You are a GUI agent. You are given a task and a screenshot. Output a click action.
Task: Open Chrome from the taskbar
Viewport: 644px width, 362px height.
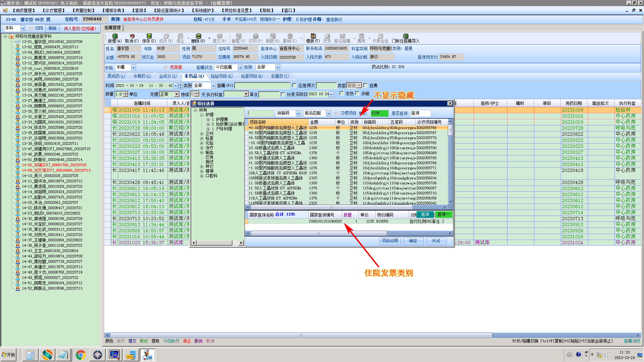click(x=80, y=355)
